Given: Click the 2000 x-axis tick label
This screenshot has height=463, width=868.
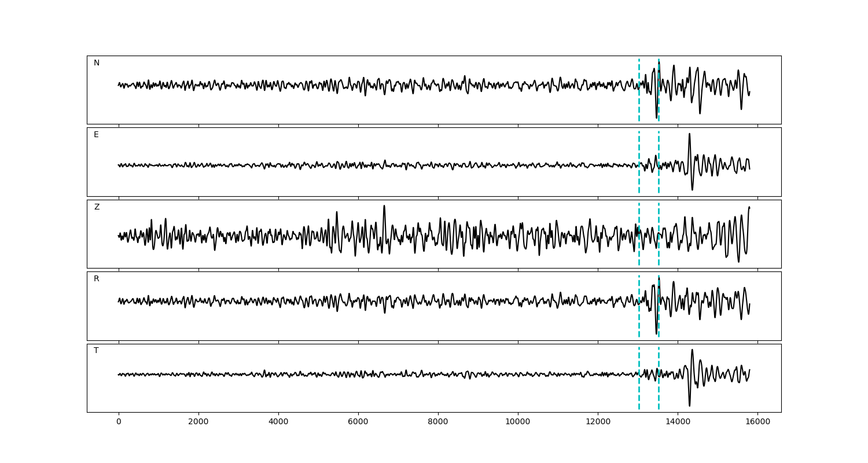Looking at the screenshot, I should [198, 422].
